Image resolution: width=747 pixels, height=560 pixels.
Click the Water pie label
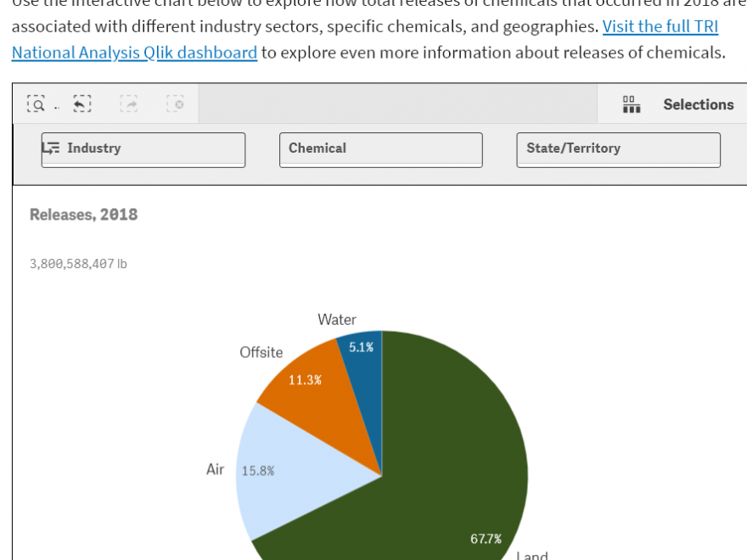tap(337, 320)
